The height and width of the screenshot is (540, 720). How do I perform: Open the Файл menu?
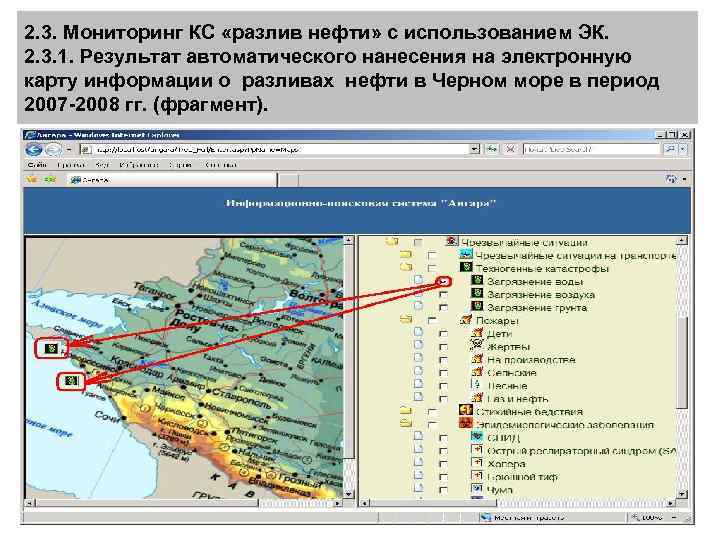coord(37,165)
